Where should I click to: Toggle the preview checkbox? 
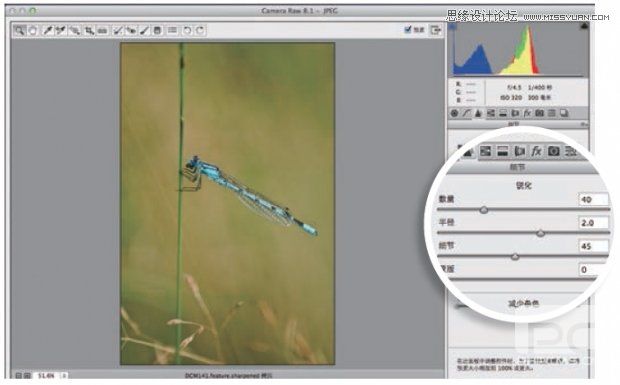coord(408,30)
